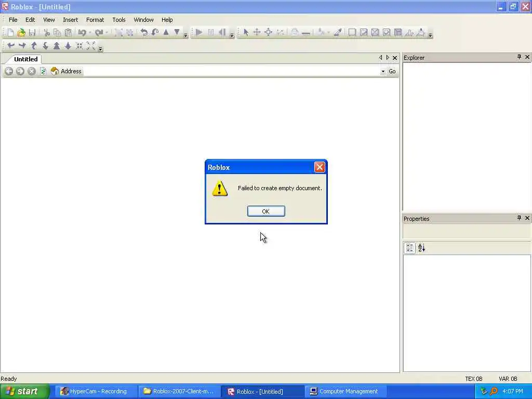
Task: Expand the camera toolbar options chevron
Action: [100, 49]
